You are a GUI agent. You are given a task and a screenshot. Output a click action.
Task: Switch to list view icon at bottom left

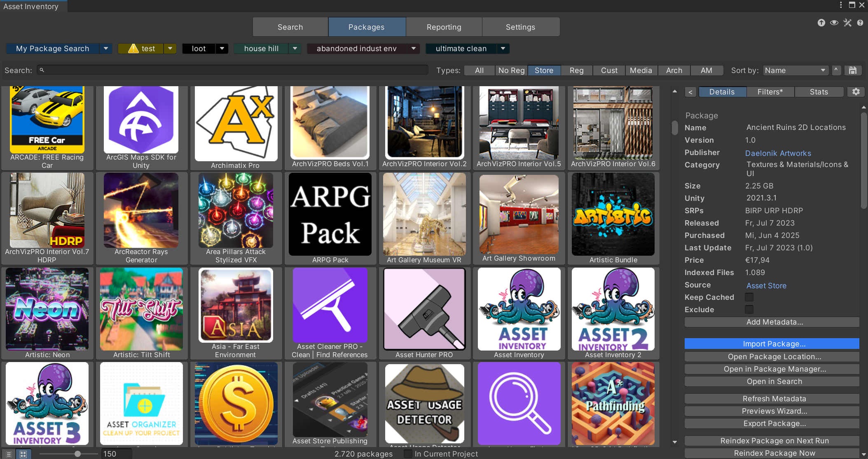[9, 454]
